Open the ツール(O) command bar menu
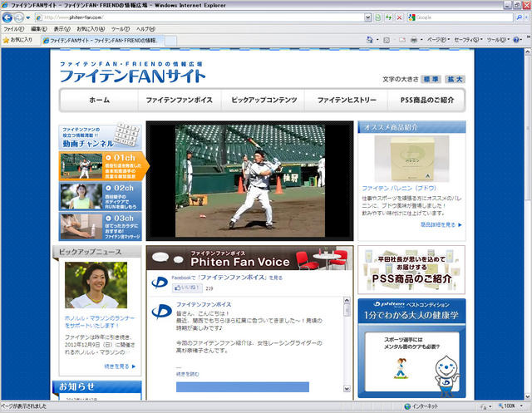 pyautogui.click(x=498, y=40)
